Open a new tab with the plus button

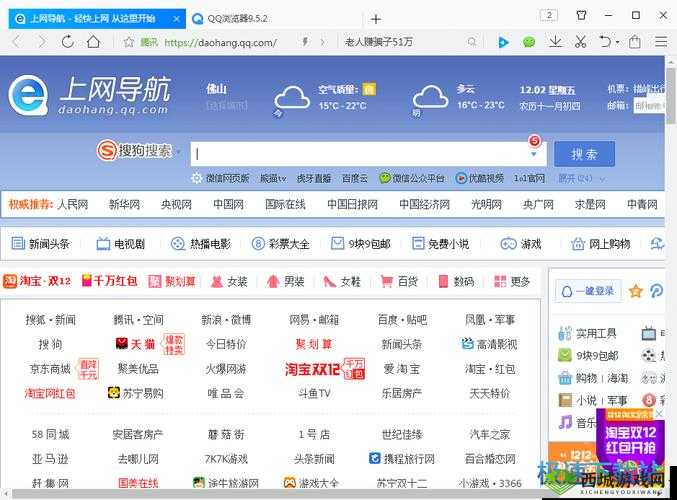pos(376,19)
